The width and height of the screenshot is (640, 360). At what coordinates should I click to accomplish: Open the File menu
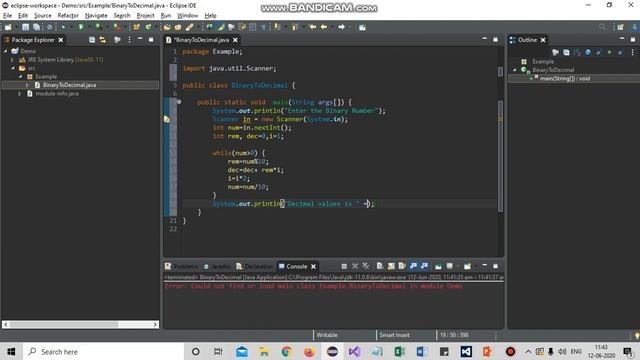click(x=7, y=16)
